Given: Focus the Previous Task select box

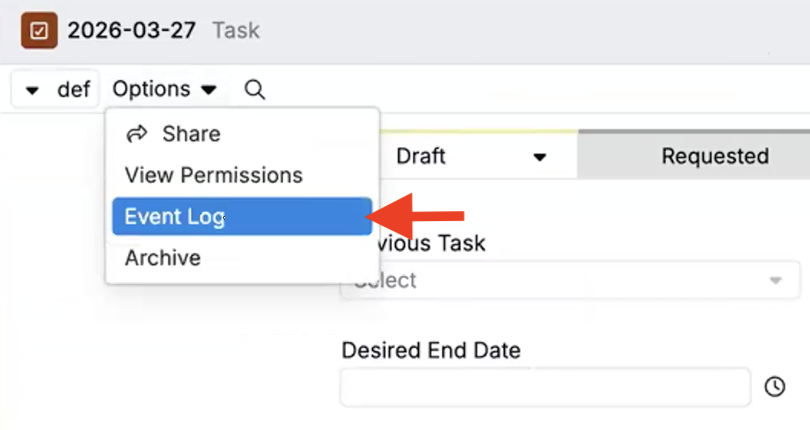Looking at the screenshot, I should click(560, 281).
